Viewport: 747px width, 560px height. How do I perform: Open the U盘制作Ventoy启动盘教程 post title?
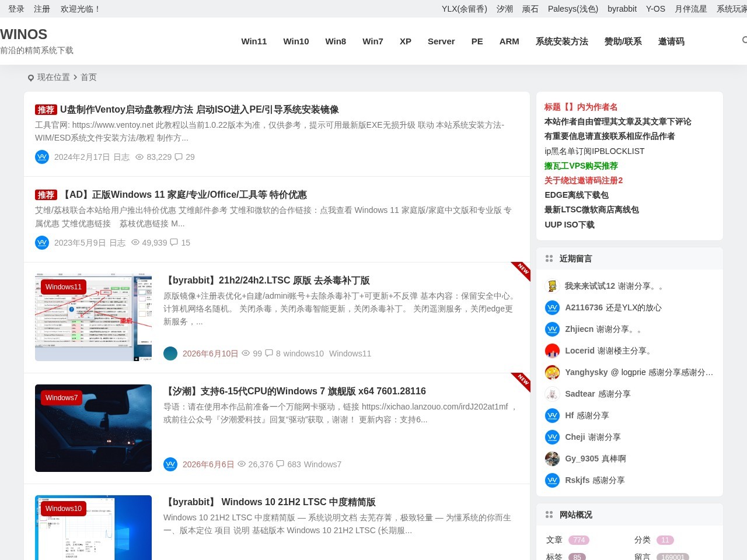(x=200, y=110)
